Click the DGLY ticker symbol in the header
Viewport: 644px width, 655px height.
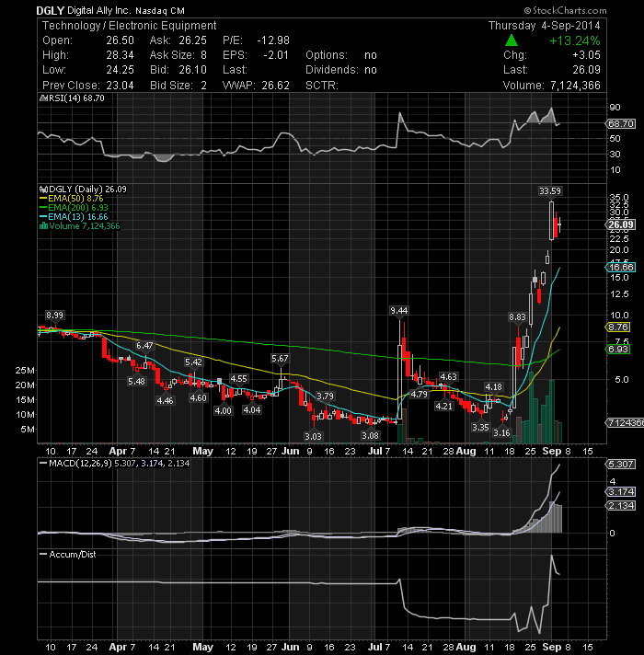pyautogui.click(x=50, y=10)
